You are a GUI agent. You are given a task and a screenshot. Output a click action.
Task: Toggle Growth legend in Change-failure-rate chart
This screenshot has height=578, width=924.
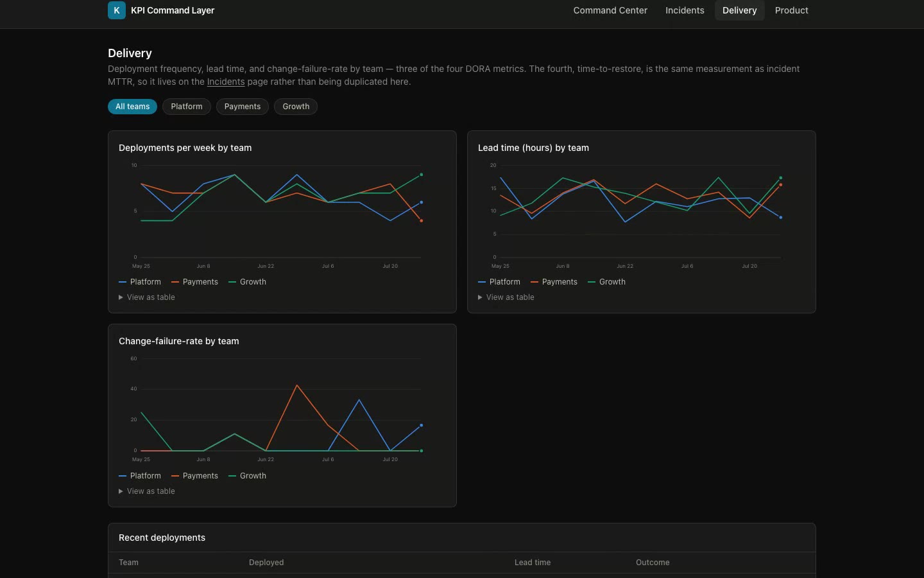pos(247,476)
